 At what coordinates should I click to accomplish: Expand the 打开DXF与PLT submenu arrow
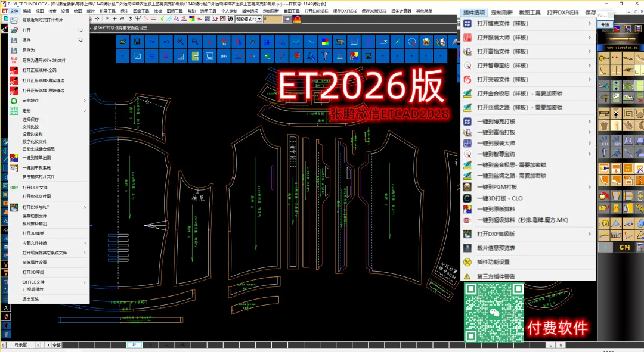(85, 208)
